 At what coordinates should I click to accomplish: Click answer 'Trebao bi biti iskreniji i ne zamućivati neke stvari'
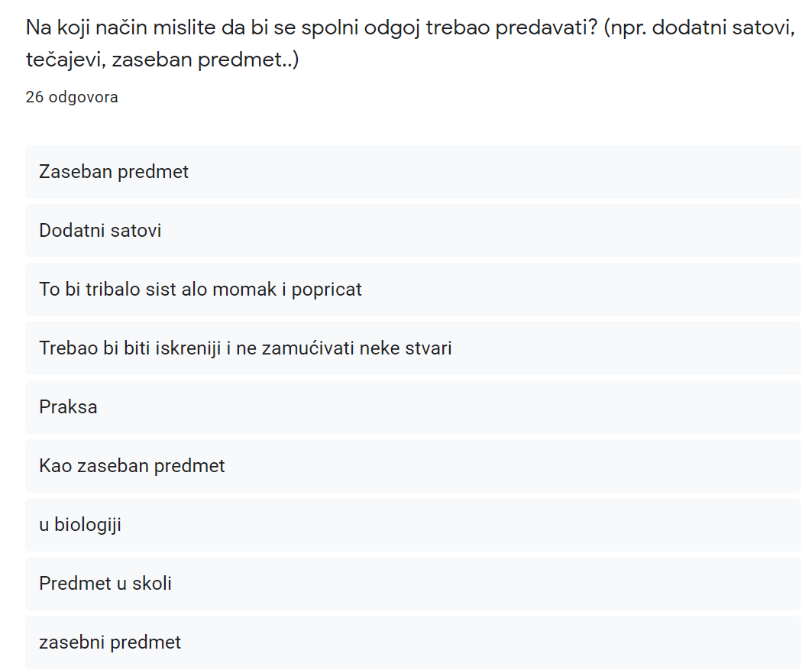[412, 348]
